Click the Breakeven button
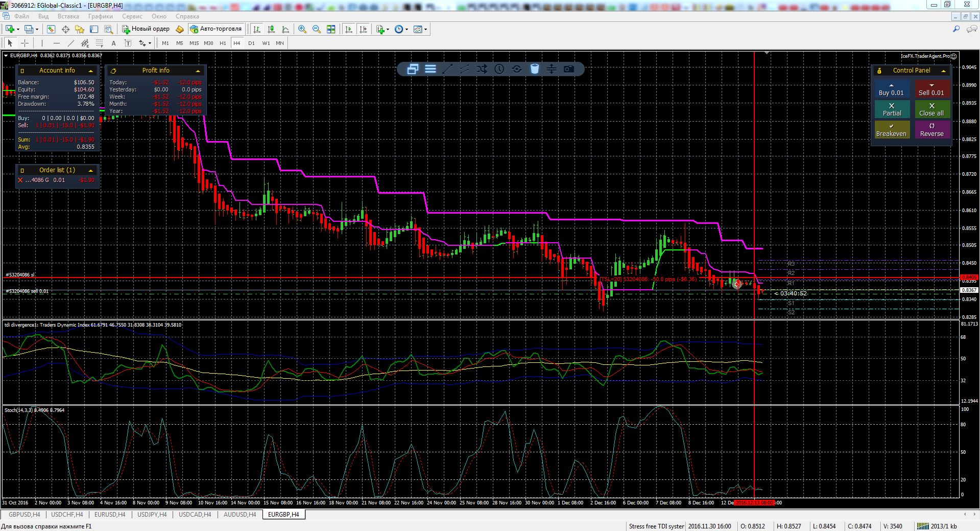The image size is (980, 531). coord(891,130)
